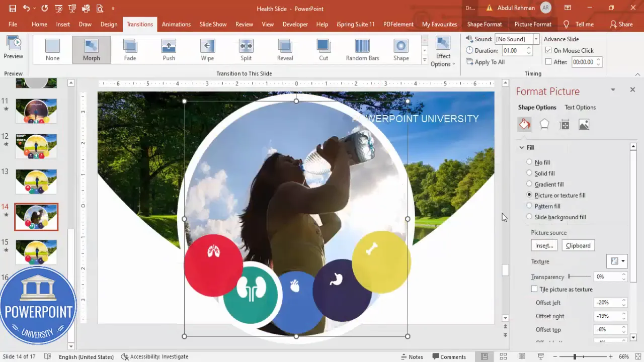This screenshot has width=644, height=362.
Task: Apply the Fade transition
Action: [130, 50]
